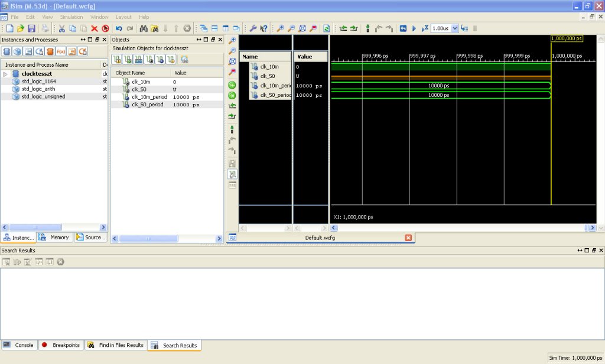605x364 pixels.
Task: Activate the What's This help pointer
Action: [x=264, y=28]
